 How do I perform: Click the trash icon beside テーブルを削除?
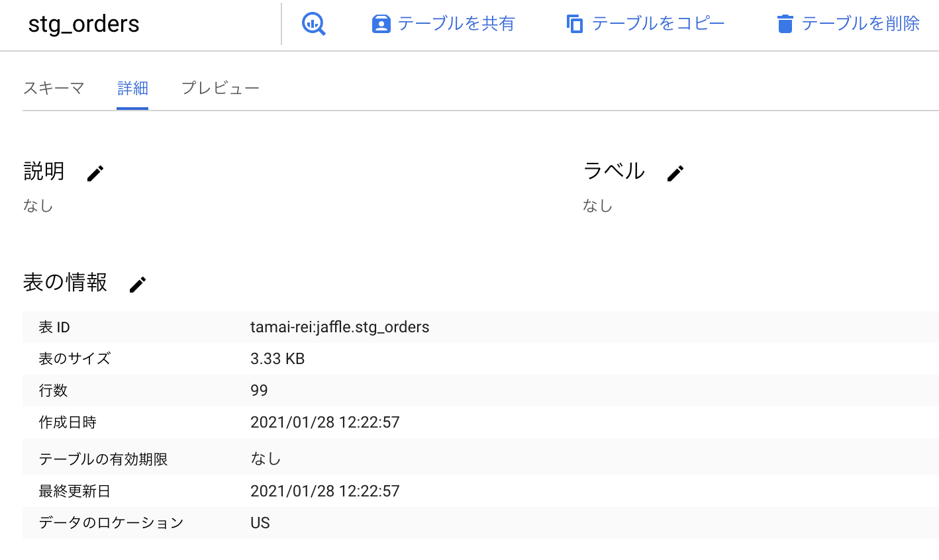[x=785, y=24]
